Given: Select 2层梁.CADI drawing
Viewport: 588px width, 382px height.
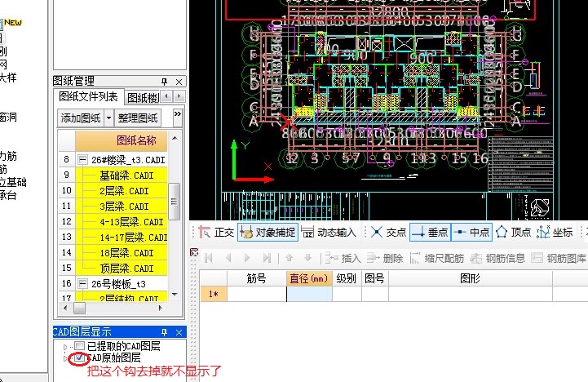Looking at the screenshot, I should tap(122, 191).
